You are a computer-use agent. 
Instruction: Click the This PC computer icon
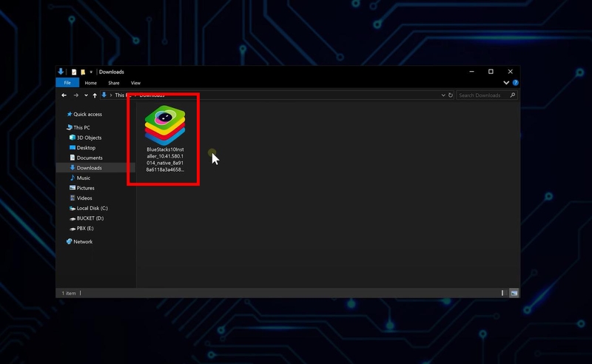69,127
